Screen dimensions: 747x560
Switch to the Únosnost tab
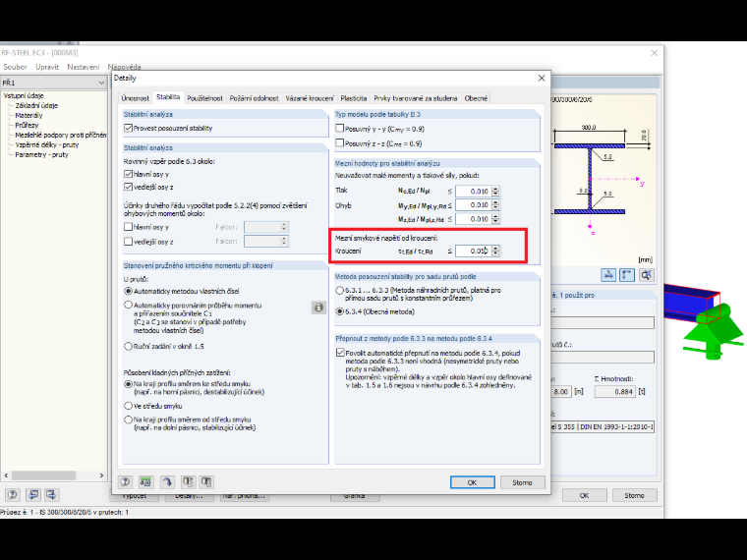tap(136, 98)
